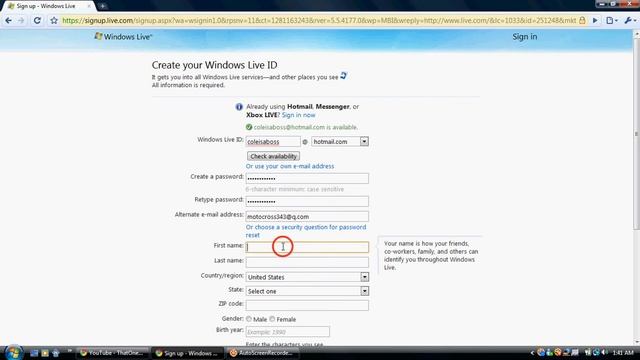Click the Create your Windows Live ID heading

(214, 65)
